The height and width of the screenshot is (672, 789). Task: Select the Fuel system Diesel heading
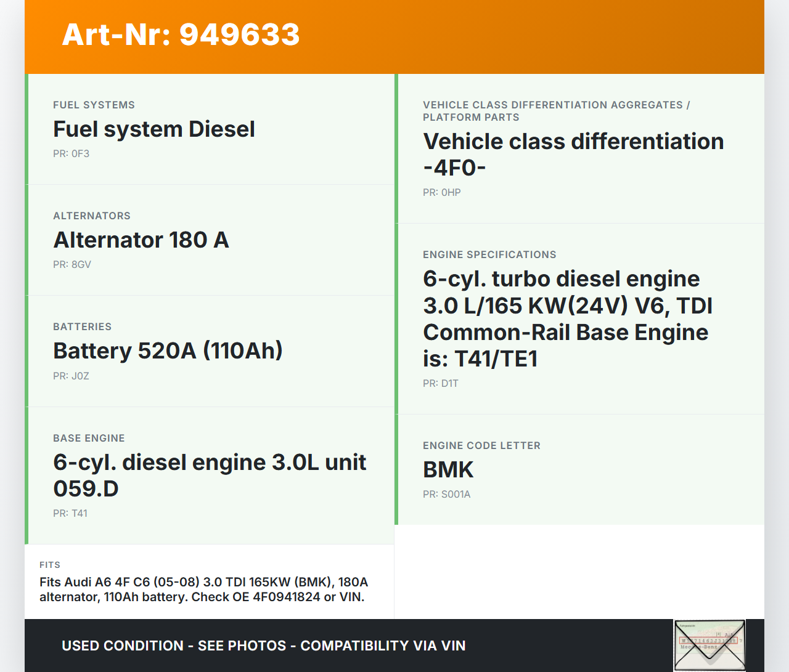click(153, 129)
